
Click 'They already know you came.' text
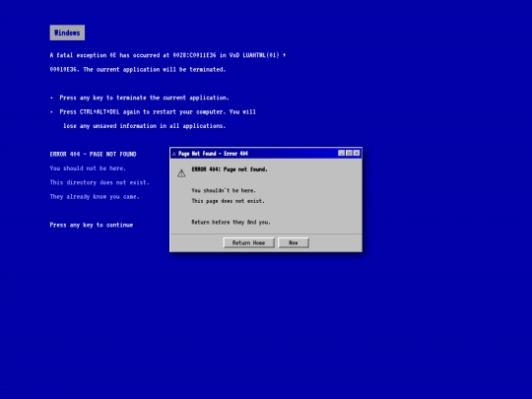95,197
